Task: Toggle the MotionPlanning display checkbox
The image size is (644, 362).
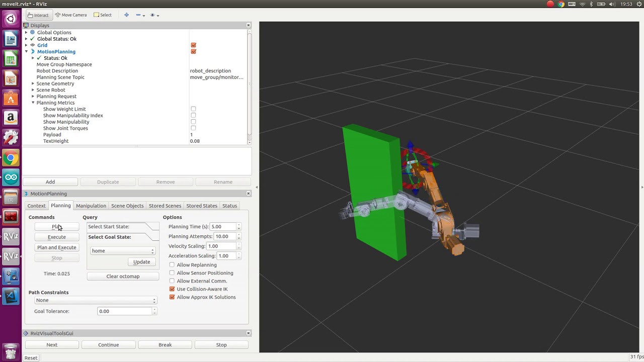Action: pos(193,52)
